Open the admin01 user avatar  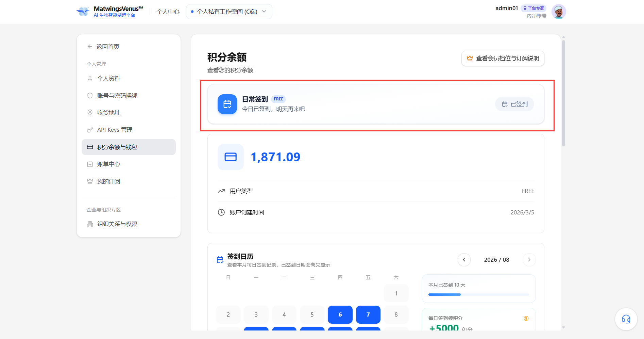pyautogui.click(x=558, y=12)
